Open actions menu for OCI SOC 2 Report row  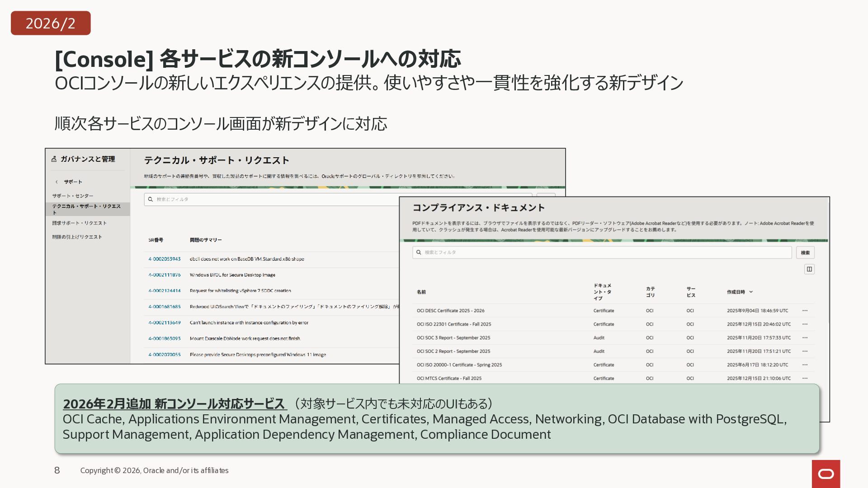pos(805,352)
